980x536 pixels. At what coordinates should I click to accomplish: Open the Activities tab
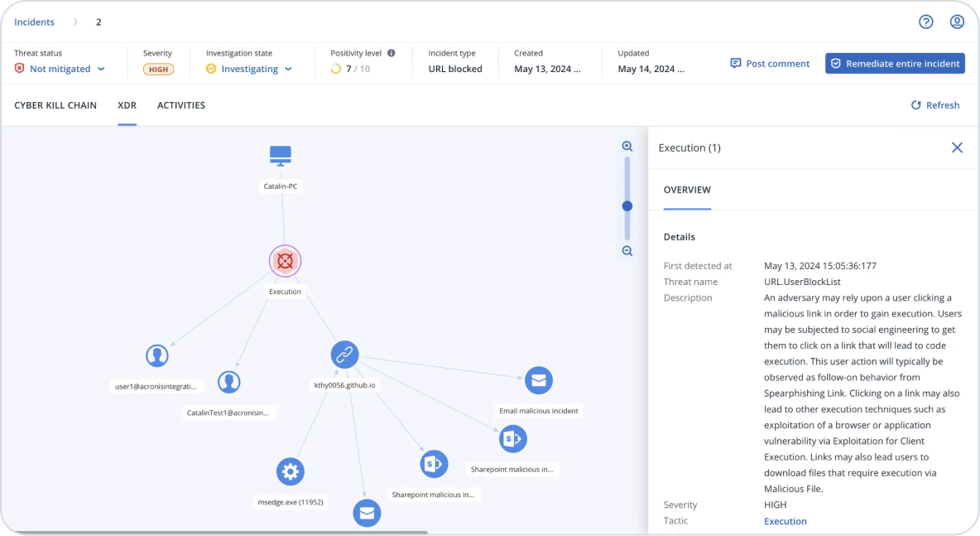click(181, 105)
